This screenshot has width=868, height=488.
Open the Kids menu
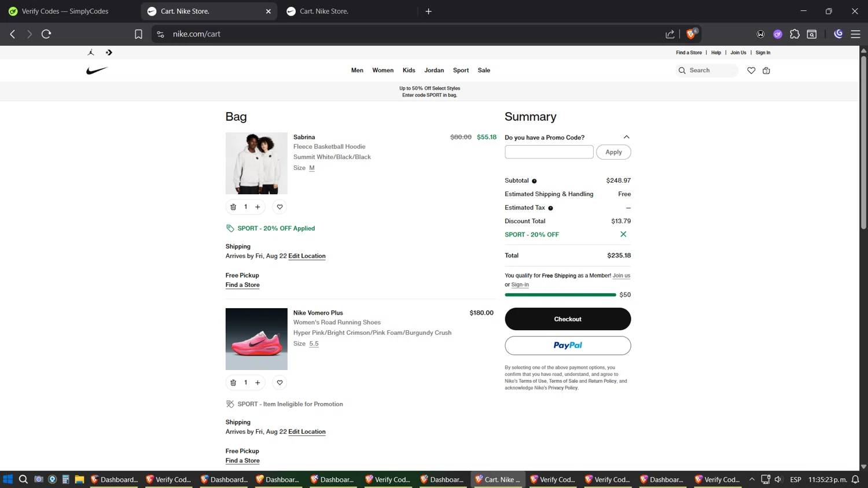[x=409, y=71]
